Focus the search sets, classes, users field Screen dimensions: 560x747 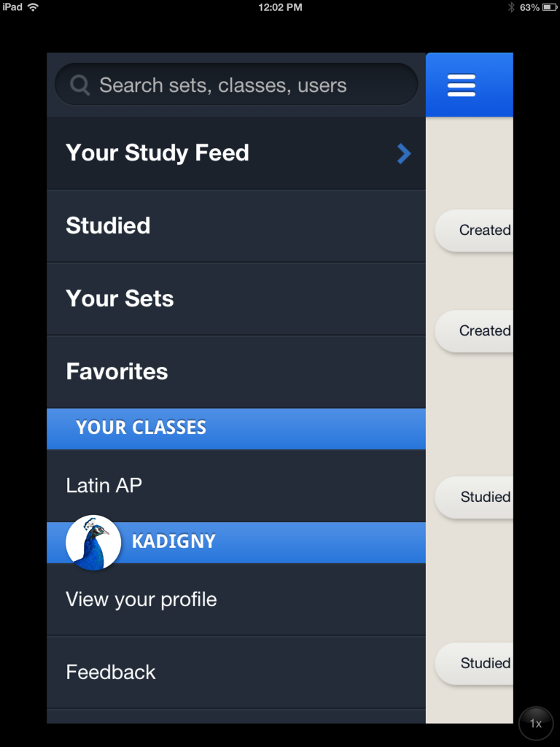click(x=236, y=85)
